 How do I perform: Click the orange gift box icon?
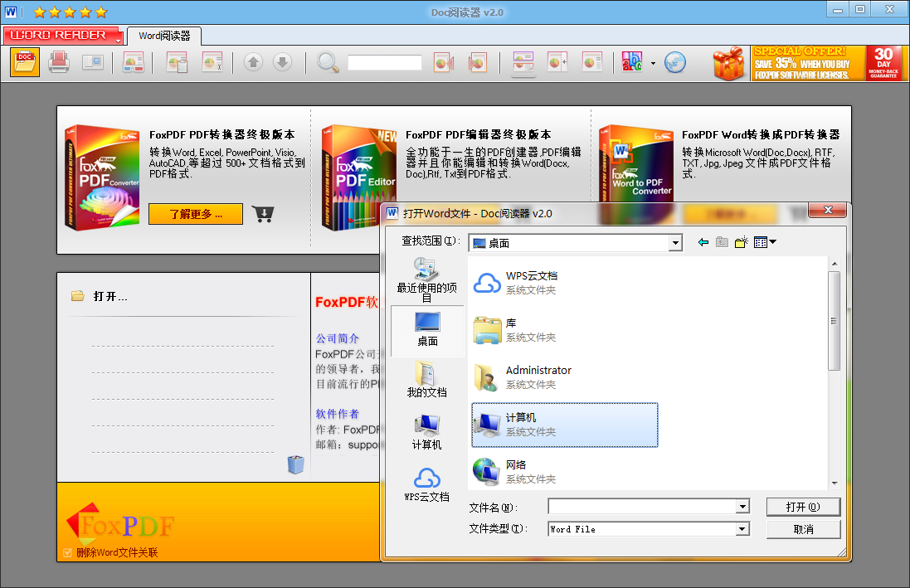point(729,63)
